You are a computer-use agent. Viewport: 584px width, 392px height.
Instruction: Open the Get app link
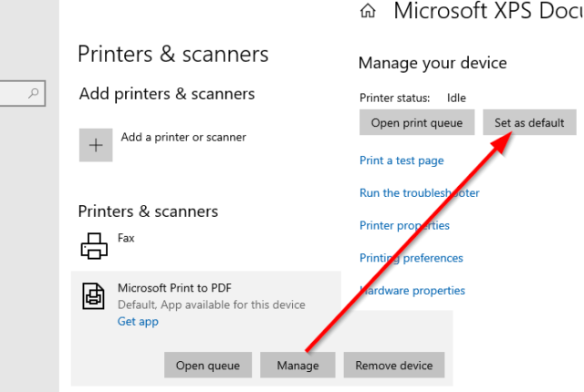(137, 322)
